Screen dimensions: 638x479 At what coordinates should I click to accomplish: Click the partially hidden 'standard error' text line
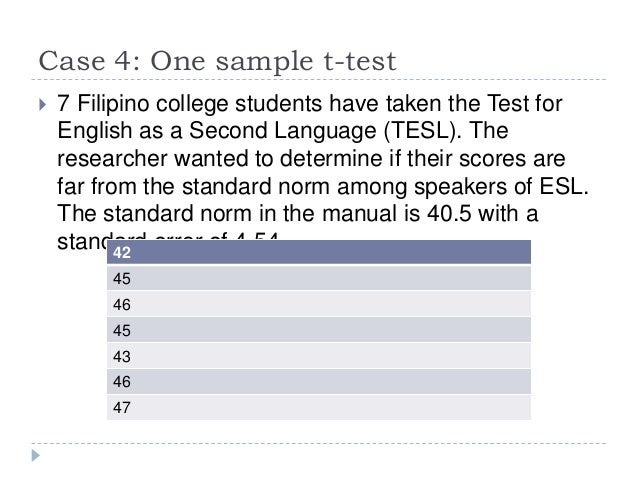168,240
